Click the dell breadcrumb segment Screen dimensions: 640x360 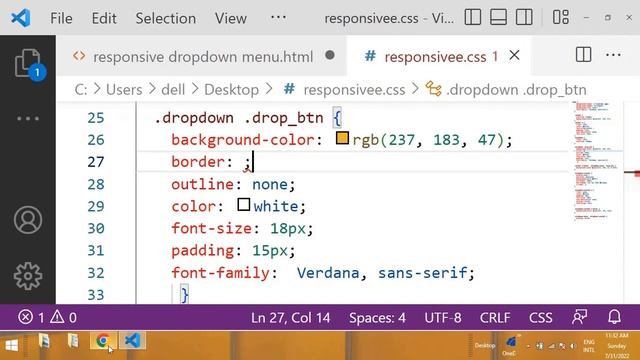coord(173,90)
